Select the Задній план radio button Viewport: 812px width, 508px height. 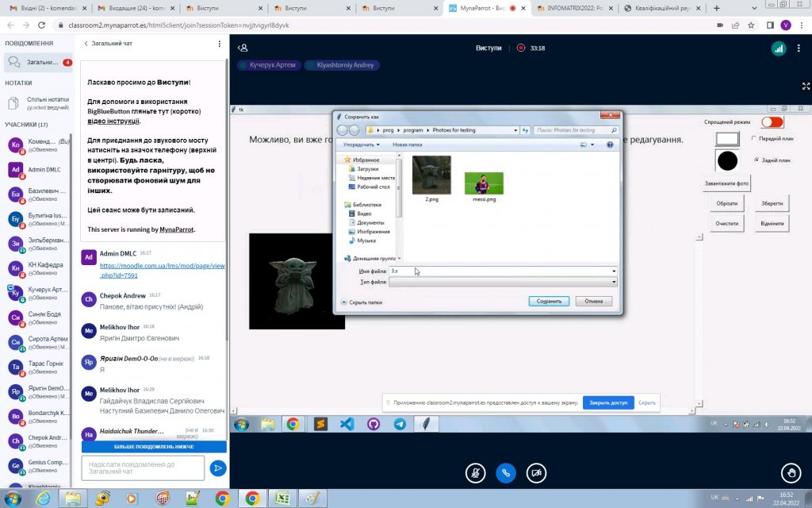pos(756,160)
